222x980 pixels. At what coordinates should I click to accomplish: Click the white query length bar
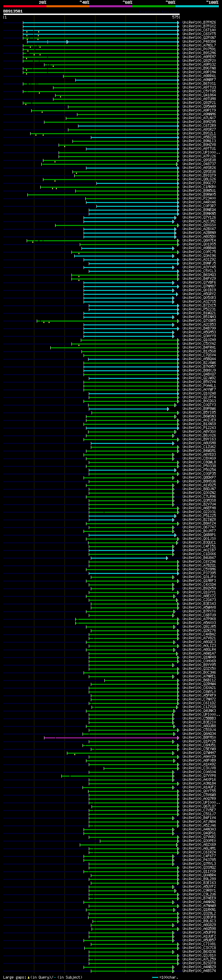[91, 15]
